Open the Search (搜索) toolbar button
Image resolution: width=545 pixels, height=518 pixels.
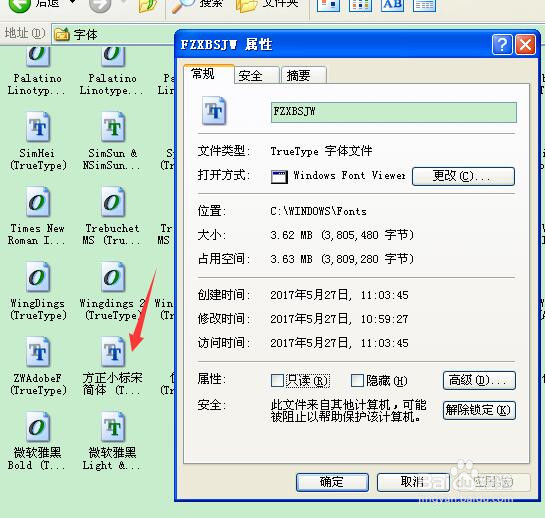(197, 5)
